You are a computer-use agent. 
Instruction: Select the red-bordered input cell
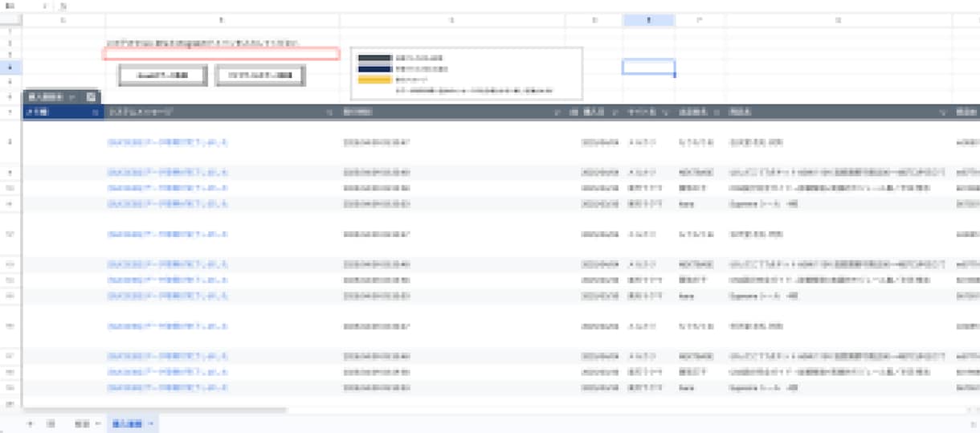[x=221, y=54]
